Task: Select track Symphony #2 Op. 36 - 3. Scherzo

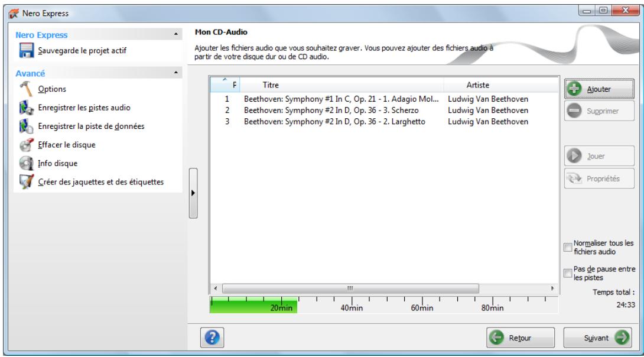Action: point(331,111)
